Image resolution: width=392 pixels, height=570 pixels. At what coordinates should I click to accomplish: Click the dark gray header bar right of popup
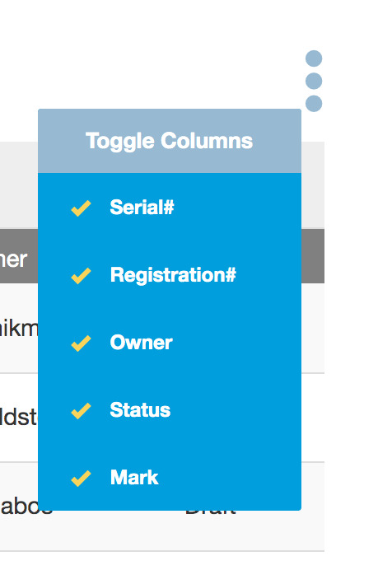pos(313,256)
